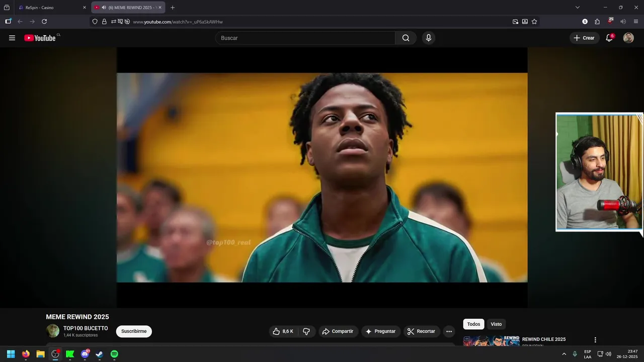Viewport: 644px width, 362px height.
Task: Expand the list all tabs chevron
Action: 578,8
